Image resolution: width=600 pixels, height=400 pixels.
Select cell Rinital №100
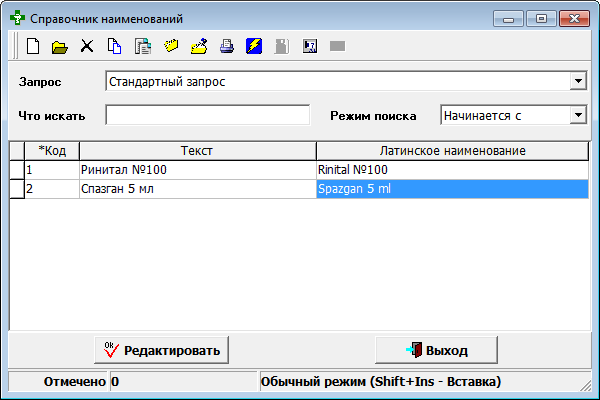pyautogui.click(x=452, y=170)
